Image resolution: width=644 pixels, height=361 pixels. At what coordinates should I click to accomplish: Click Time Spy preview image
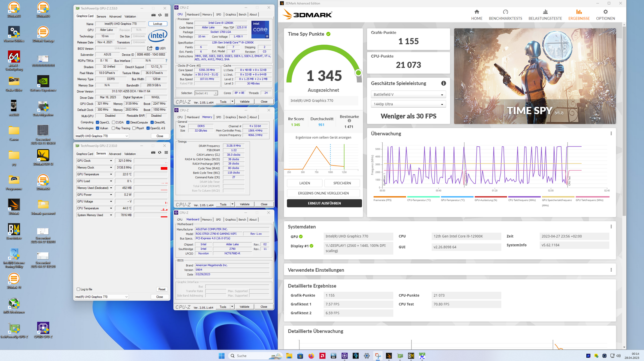click(535, 76)
